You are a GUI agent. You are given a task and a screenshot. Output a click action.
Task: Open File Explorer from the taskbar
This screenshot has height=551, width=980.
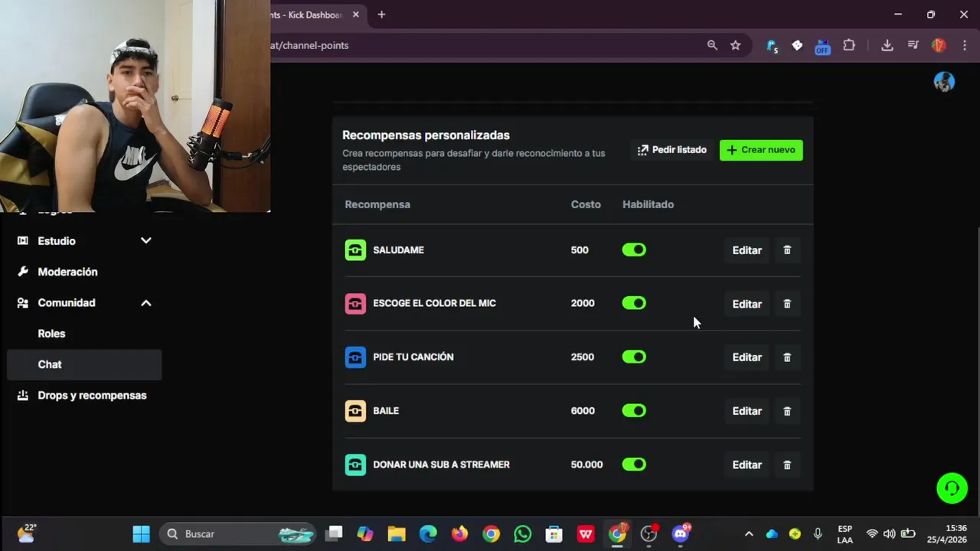pyautogui.click(x=396, y=533)
